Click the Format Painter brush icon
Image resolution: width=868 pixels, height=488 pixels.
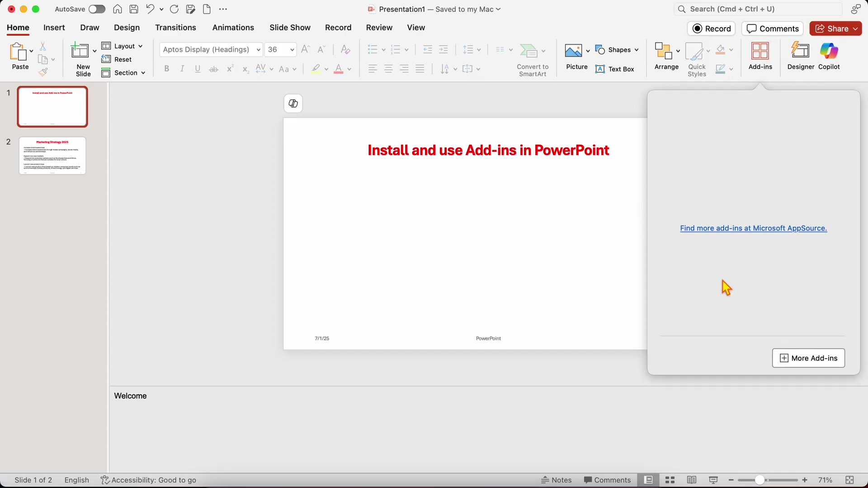pos(43,72)
